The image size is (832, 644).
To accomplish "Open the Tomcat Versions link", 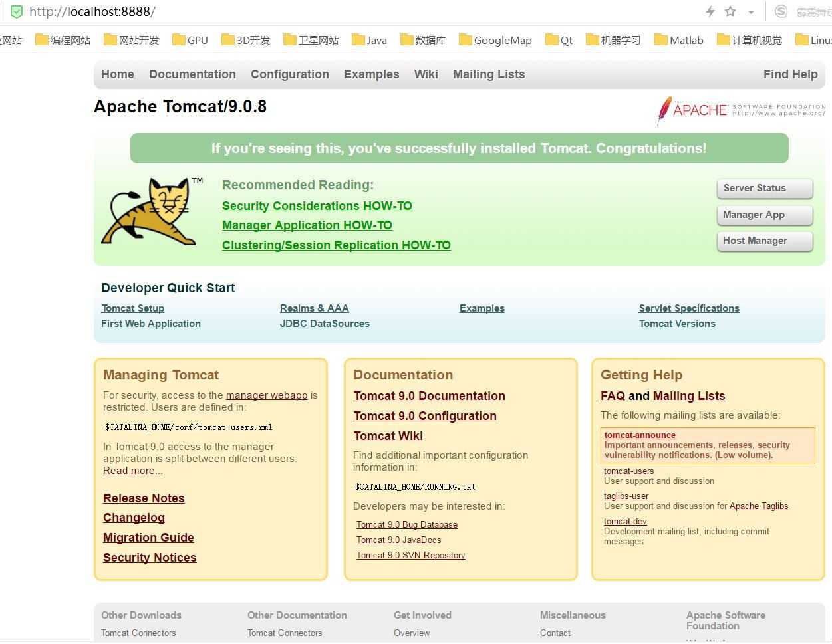I will 677,324.
